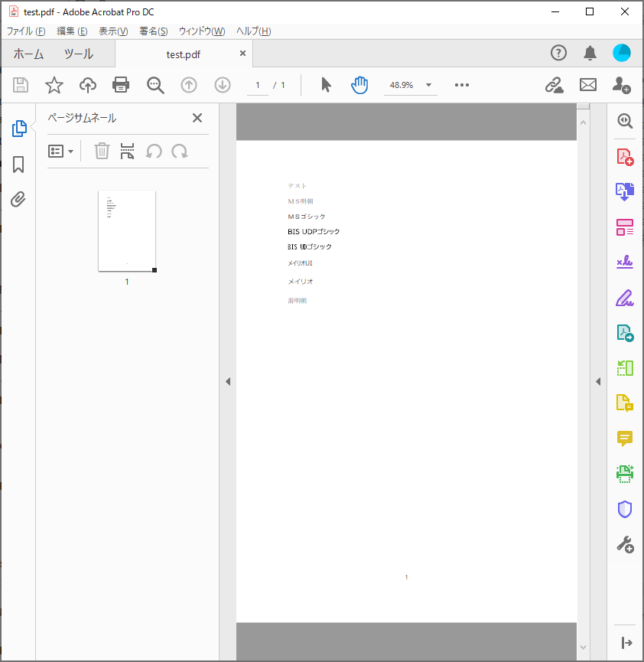The height and width of the screenshot is (662, 644).
Task: Open Create PDF tool in right pane
Action: click(625, 157)
